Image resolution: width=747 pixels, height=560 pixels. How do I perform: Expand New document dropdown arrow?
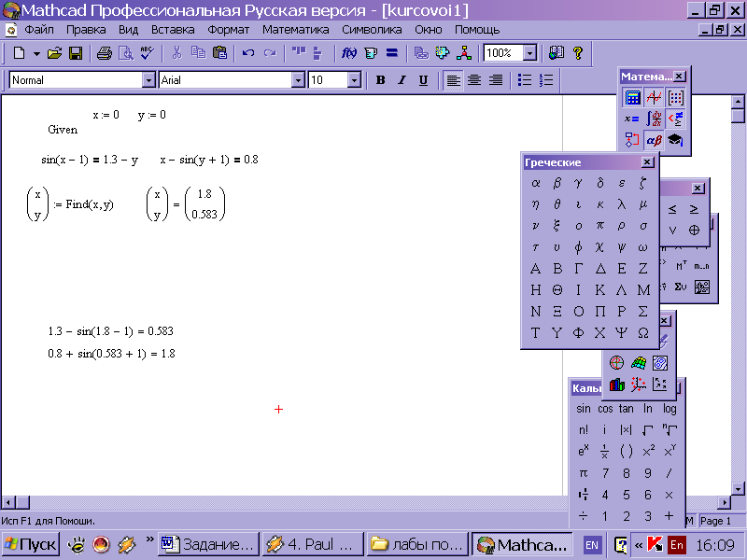point(36,53)
